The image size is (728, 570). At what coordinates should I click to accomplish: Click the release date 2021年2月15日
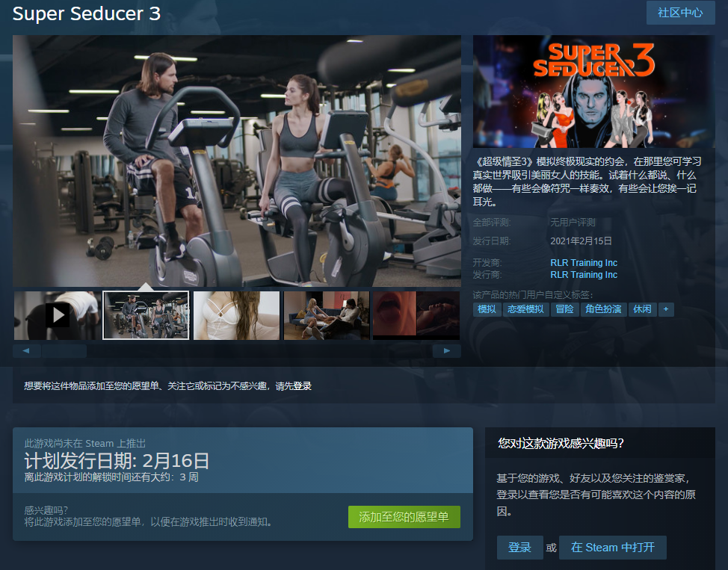pyautogui.click(x=581, y=241)
